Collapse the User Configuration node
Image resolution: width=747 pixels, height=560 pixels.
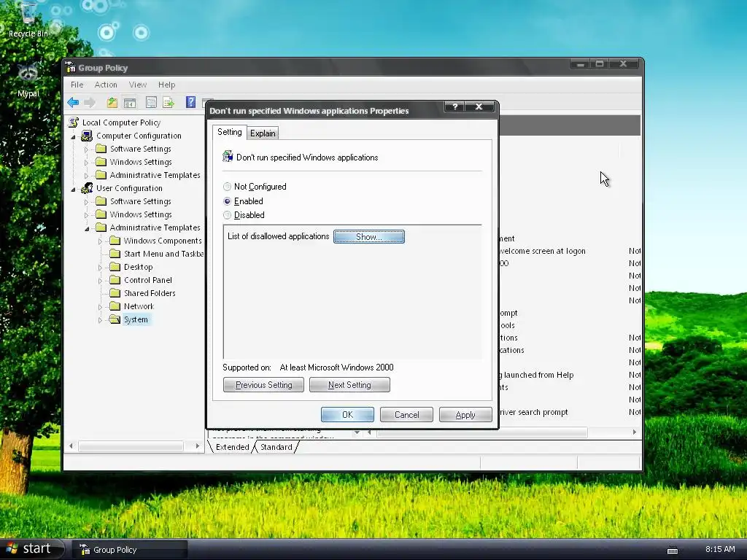click(x=74, y=189)
